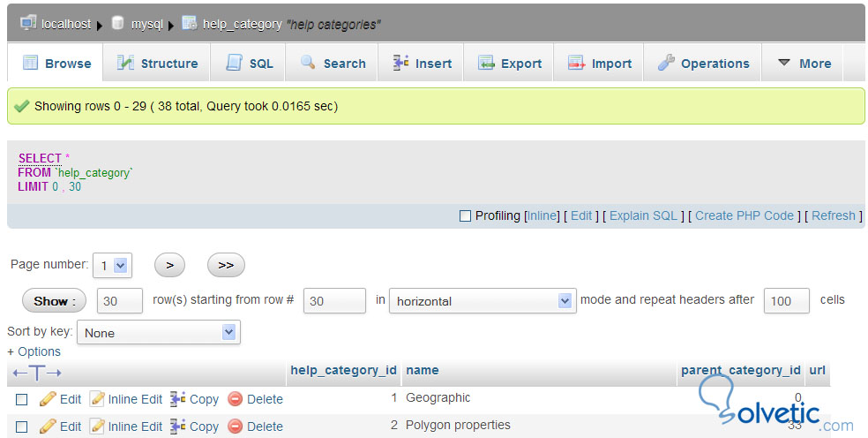
Task: Click the Inline Edit icon for Geographic row
Action: point(97,399)
